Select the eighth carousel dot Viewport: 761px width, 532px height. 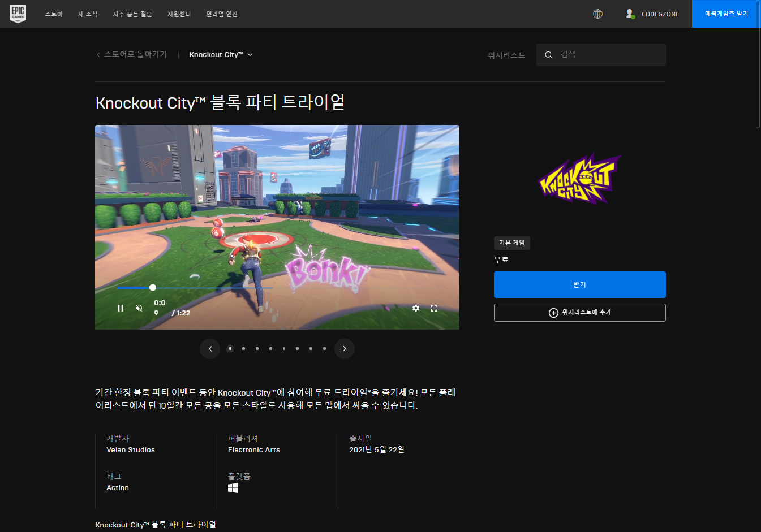click(325, 349)
